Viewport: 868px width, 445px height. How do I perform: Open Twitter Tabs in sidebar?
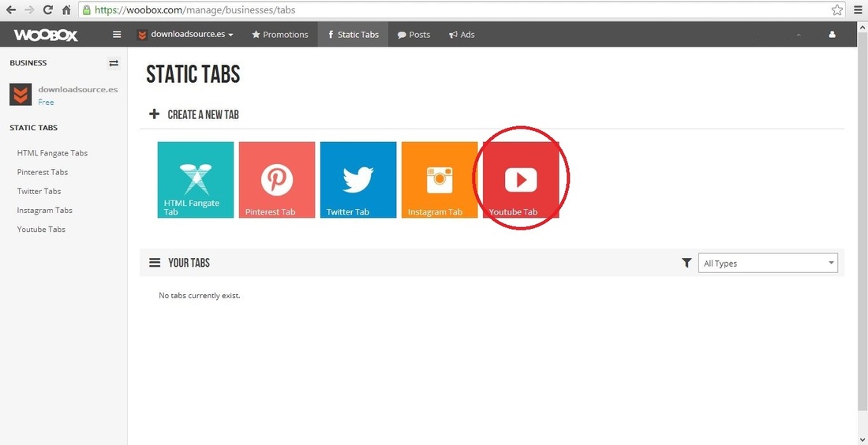(x=39, y=191)
